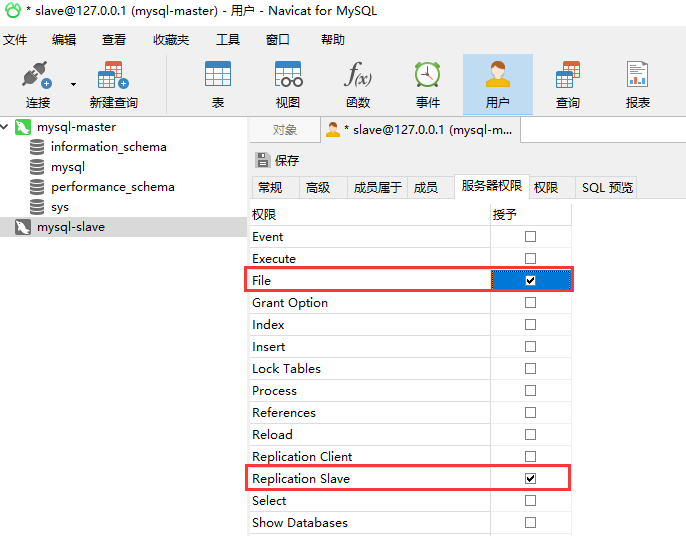Click the sys database icon
This screenshot has height=536, width=686.
[37, 207]
